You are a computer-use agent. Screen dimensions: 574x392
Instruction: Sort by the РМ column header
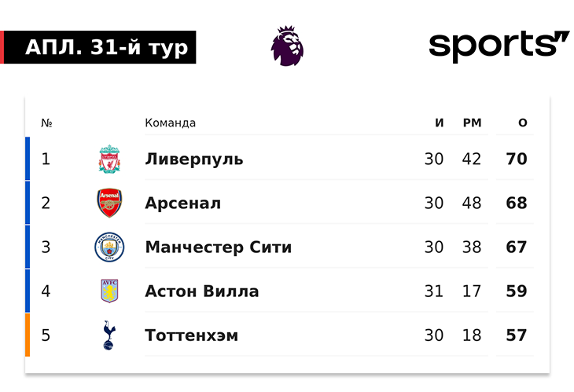click(x=472, y=123)
